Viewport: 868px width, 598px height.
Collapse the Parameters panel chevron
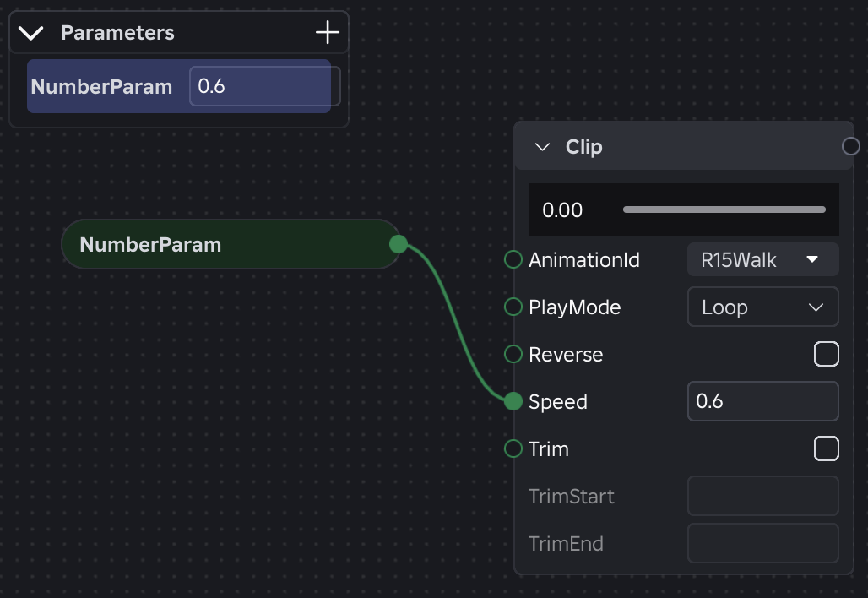[30, 33]
